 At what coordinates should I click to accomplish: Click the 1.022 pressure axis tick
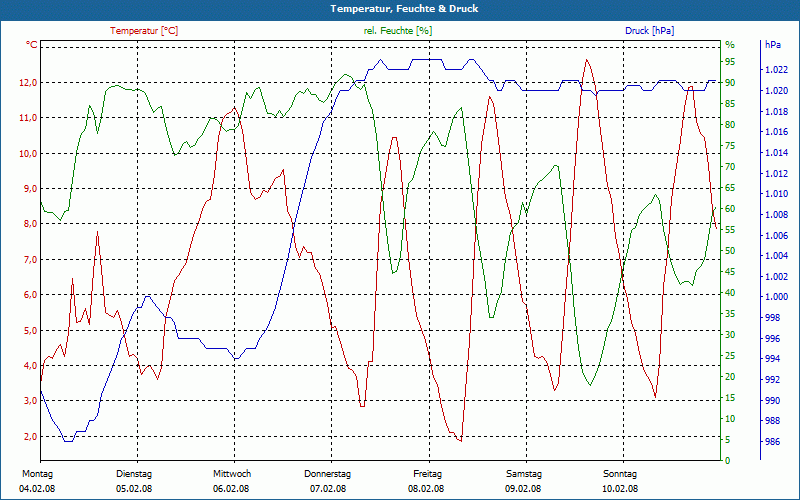(x=777, y=70)
